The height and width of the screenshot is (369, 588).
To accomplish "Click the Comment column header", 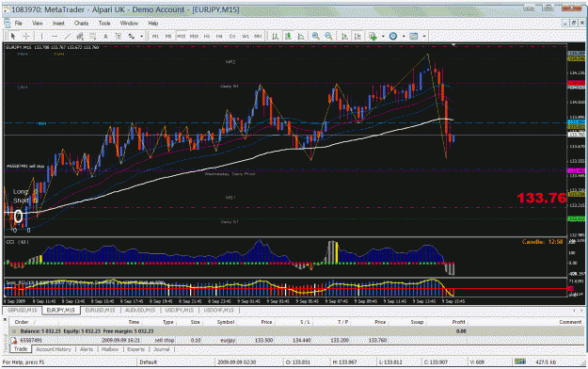I will tap(570, 322).
